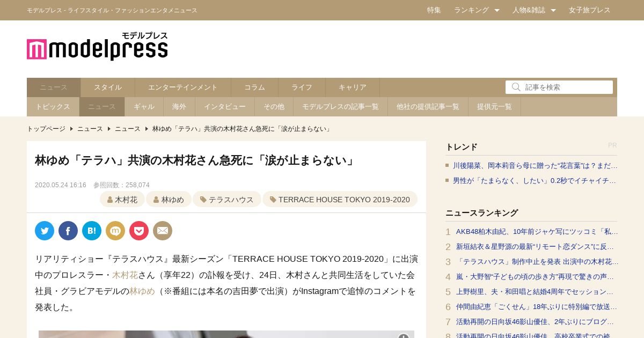This screenshot has width=644, height=338.
Task: Select the コラム tab
Action: click(254, 87)
